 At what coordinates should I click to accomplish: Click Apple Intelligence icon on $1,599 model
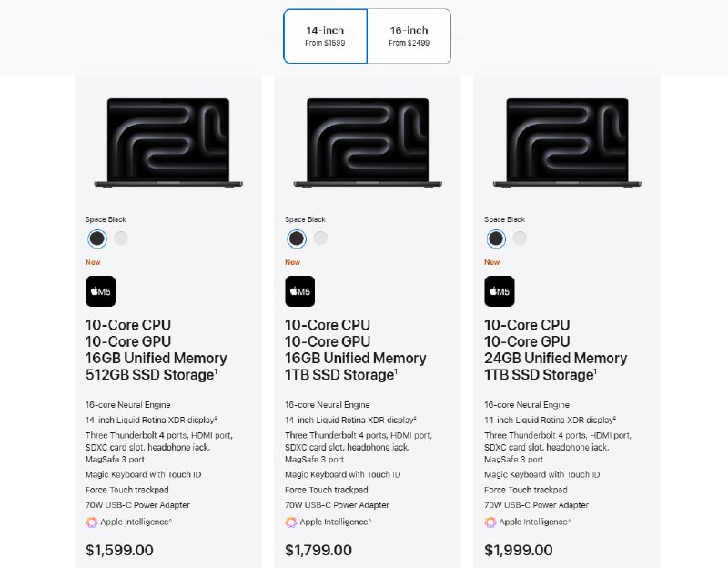click(x=92, y=522)
